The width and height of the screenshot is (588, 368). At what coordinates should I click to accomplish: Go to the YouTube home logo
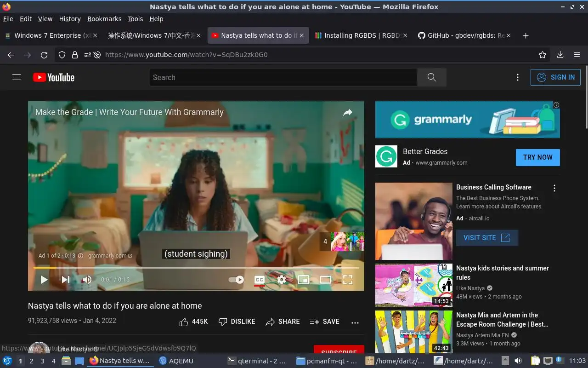click(x=54, y=77)
